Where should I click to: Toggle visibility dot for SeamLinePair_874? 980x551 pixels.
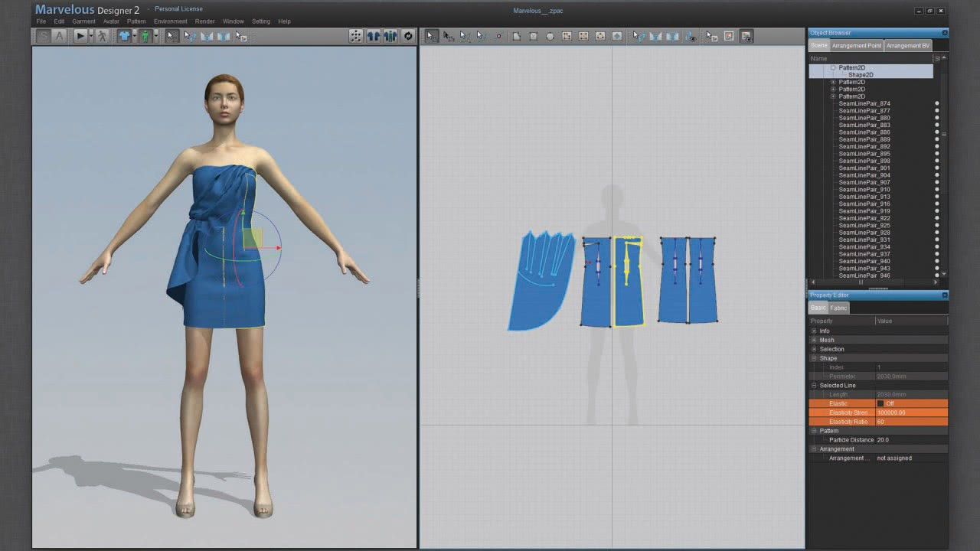(936, 103)
